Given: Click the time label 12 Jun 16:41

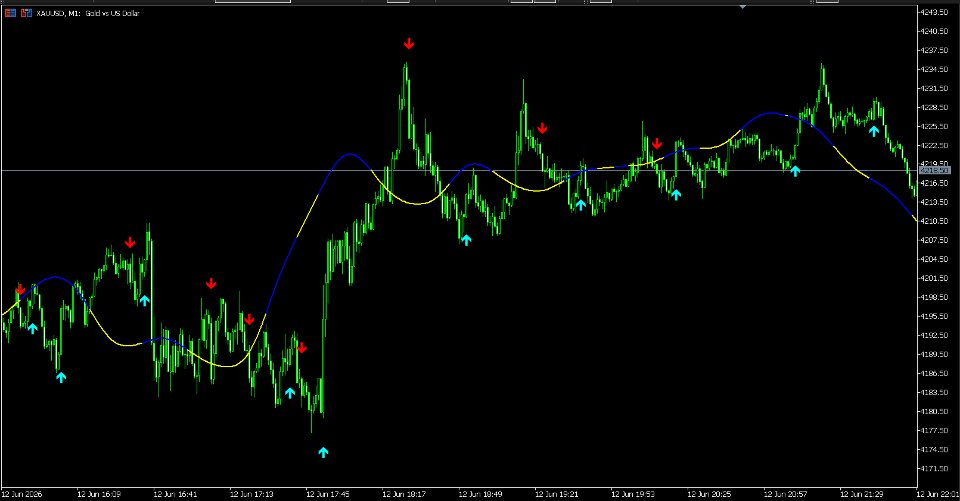Looking at the screenshot, I should point(175,494).
